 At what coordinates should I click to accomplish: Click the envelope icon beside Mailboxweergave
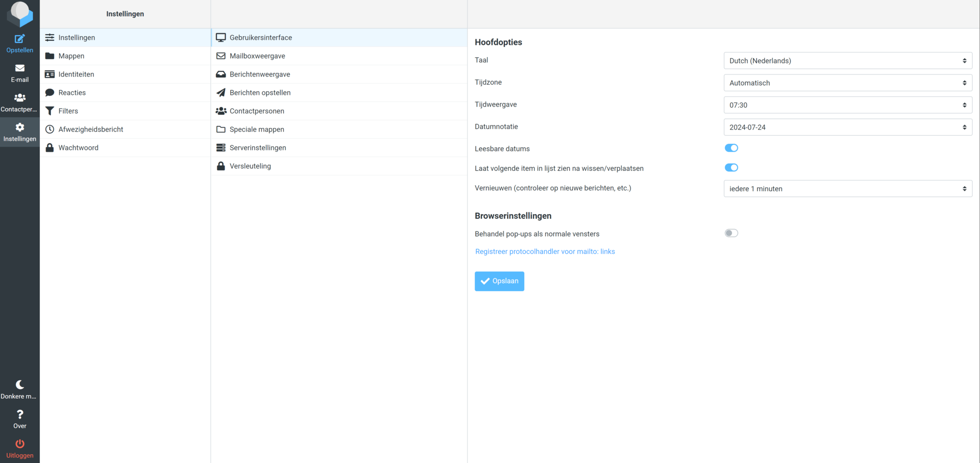click(220, 56)
